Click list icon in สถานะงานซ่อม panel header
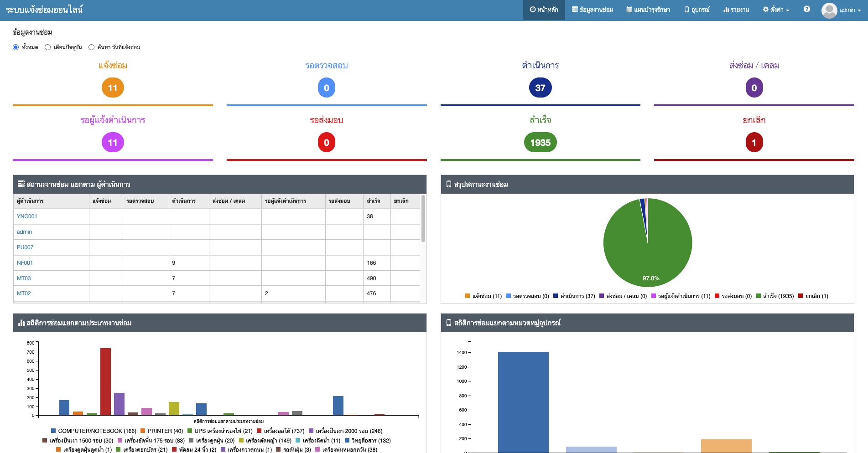 click(x=21, y=184)
